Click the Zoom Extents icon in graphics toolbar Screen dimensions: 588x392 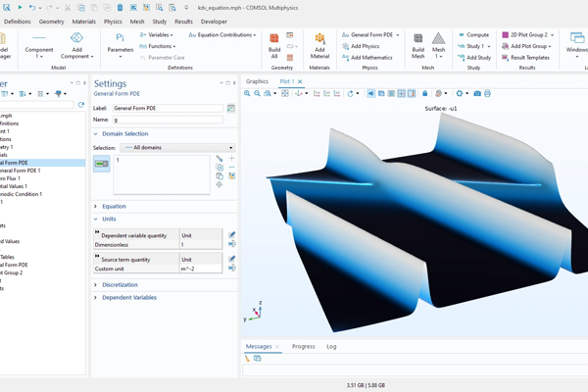285,93
